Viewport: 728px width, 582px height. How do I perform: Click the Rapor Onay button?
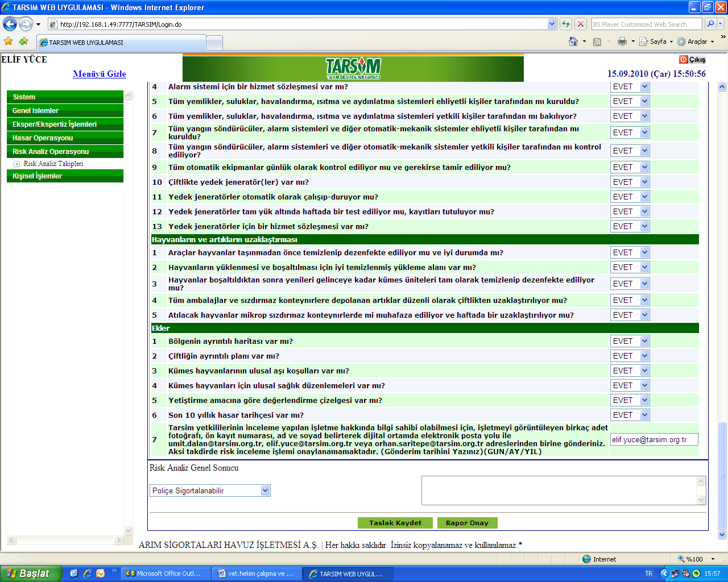pyautogui.click(x=467, y=523)
